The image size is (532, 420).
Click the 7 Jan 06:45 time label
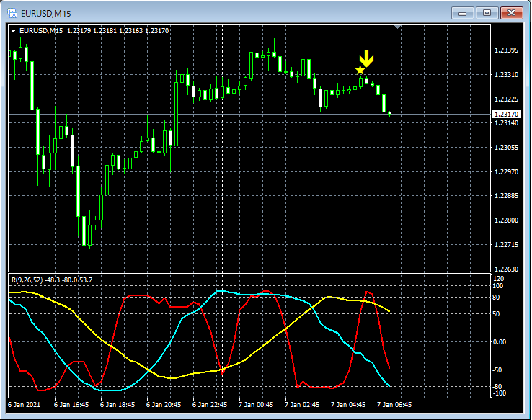point(394,405)
